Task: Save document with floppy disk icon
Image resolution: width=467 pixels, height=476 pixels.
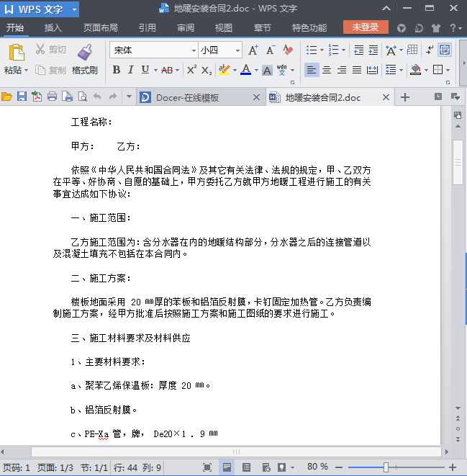Action: click(22, 96)
